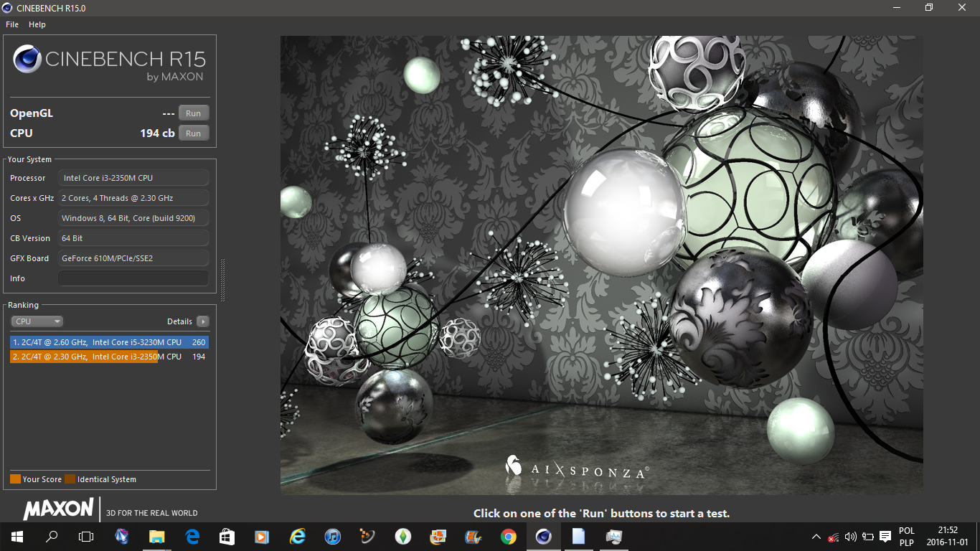Screen dimensions: 980x551
Task: Click the Cinebench taskbar icon
Action: click(543, 537)
